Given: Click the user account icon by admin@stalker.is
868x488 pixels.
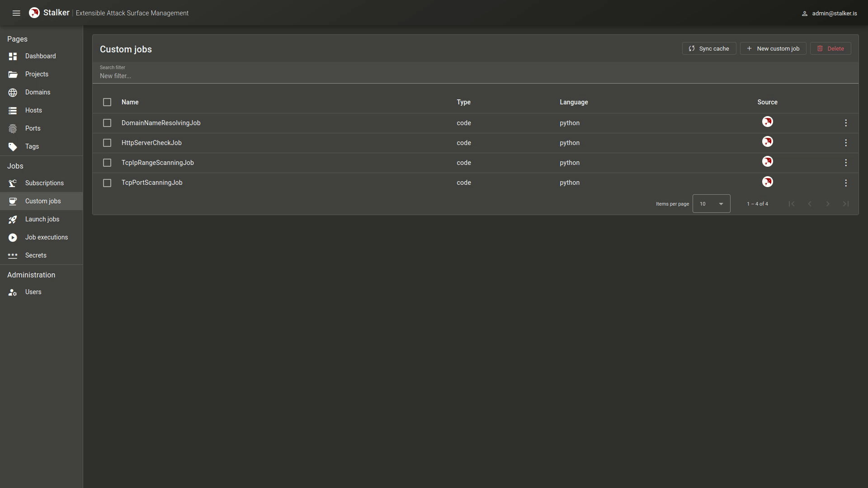Looking at the screenshot, I should point(805,14).
